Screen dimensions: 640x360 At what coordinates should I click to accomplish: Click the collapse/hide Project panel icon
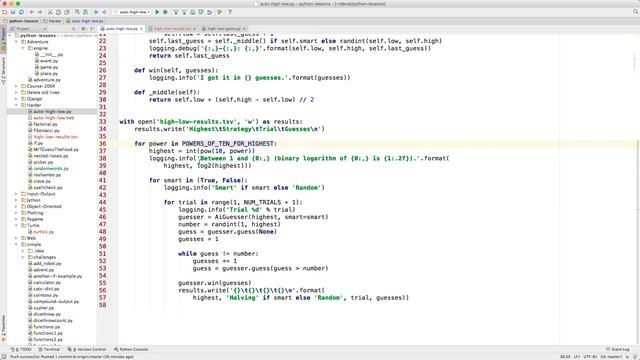[x=92, y=29]
